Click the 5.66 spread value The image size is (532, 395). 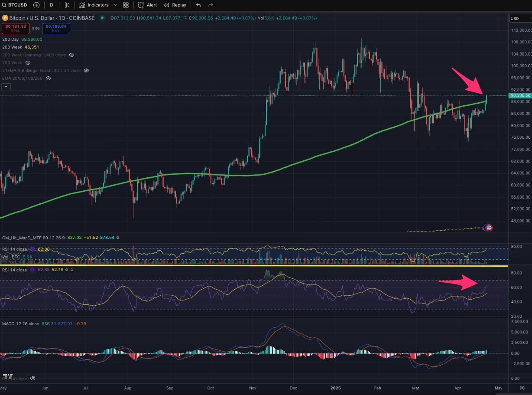click(x=36, y=29)
